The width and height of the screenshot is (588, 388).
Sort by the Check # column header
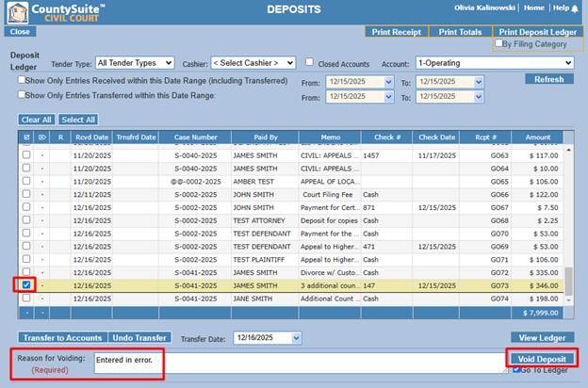click(x=387, y=137)
